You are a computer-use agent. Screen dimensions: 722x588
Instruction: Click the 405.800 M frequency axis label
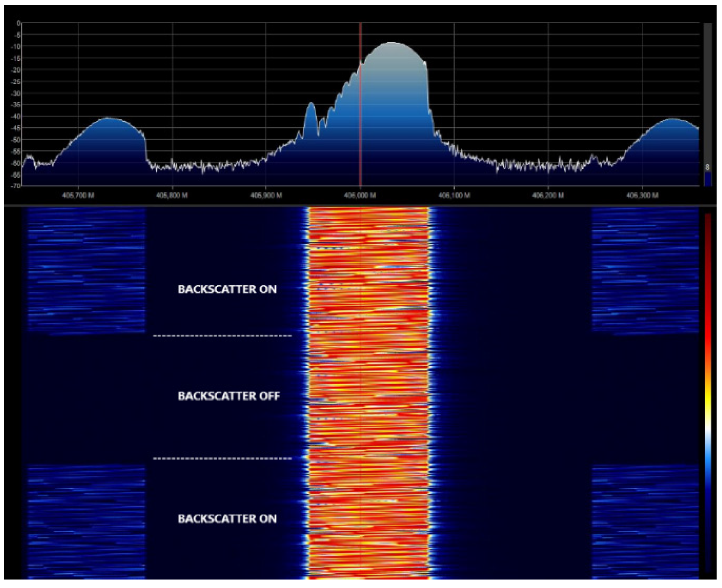pyautogui.click(x=172, y=195)
